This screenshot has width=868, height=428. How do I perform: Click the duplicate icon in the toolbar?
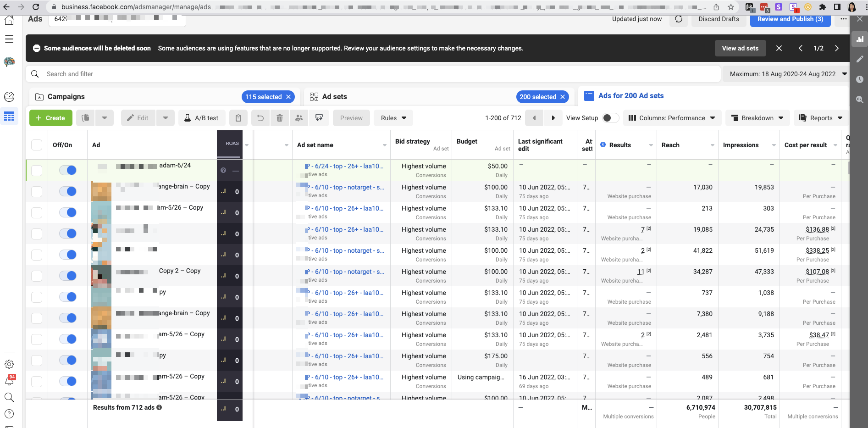click(x=85, y=118)
